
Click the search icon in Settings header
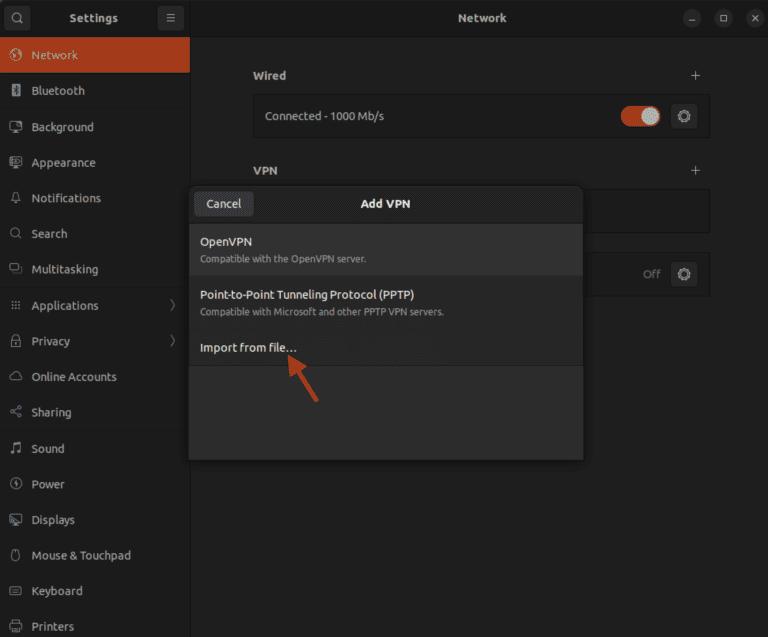(18, 18)
